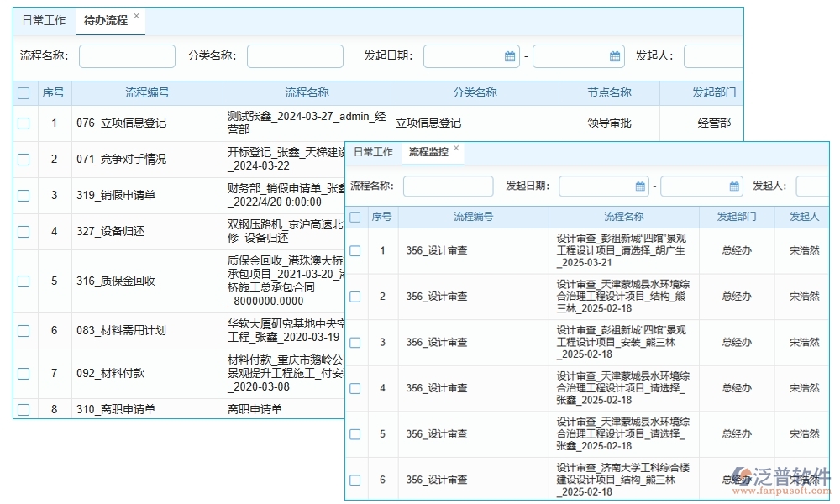Close the 待办流程 tab

(138, 15)
